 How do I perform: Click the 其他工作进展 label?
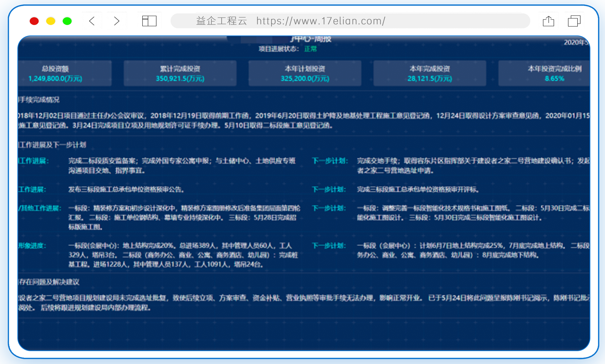pos(39,208)
